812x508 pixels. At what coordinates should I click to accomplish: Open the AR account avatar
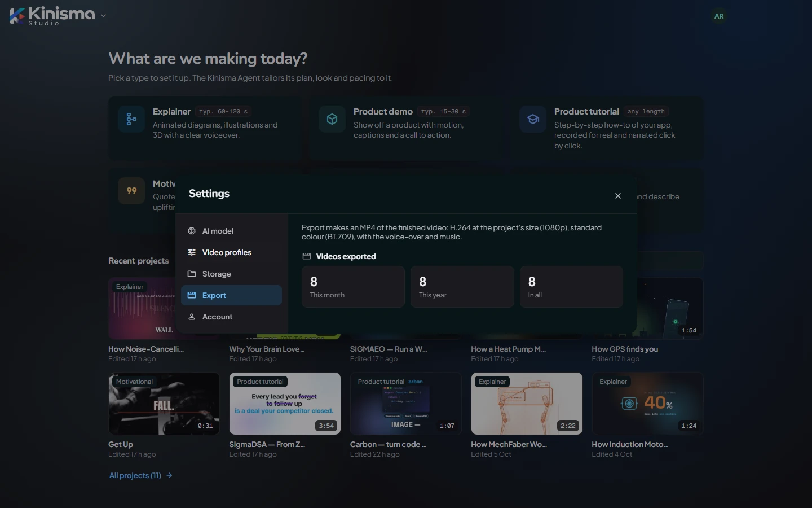(x=719, y=16)
